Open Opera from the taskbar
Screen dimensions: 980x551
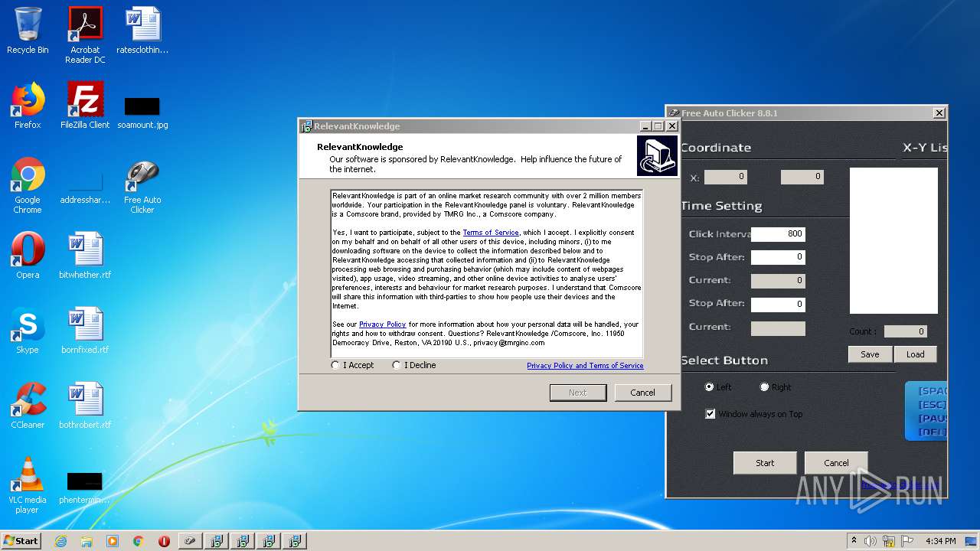click(x=164, y=541)
